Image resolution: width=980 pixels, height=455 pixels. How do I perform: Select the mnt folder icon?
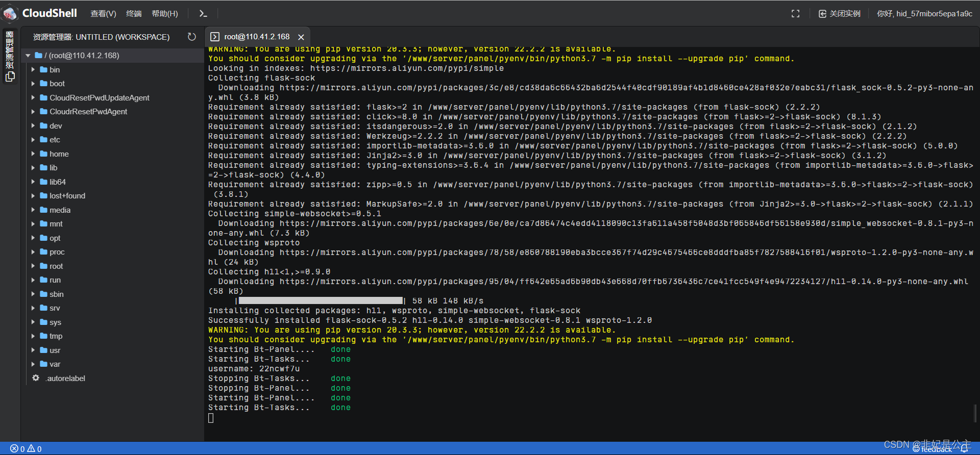pos(44,224)
